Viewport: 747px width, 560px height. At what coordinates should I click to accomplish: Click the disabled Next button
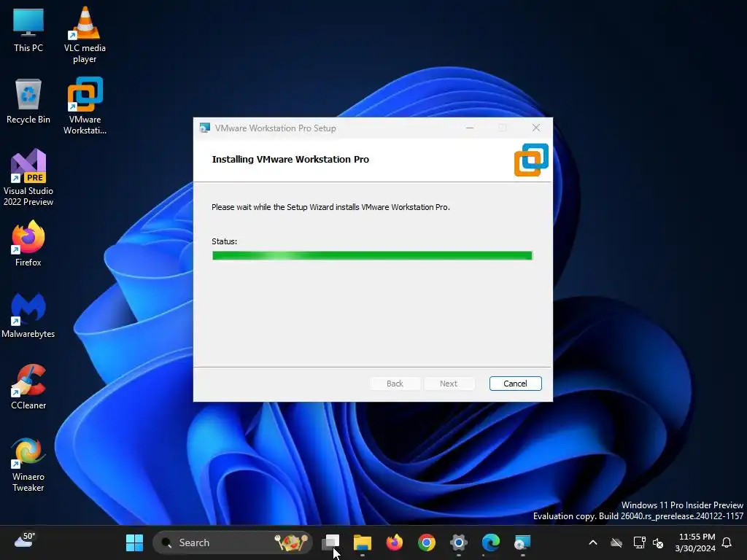click(449, 384)
